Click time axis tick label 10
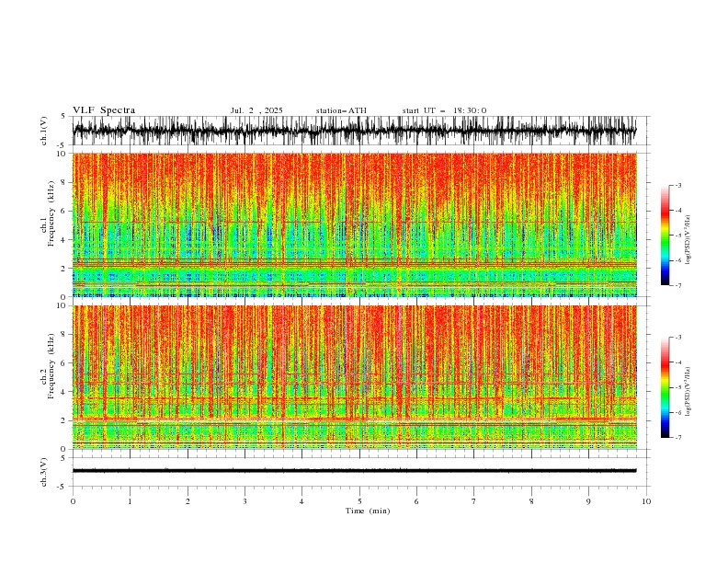Image resolution: width=728 pixels, height=563 pixels. [x=646, y=501]
